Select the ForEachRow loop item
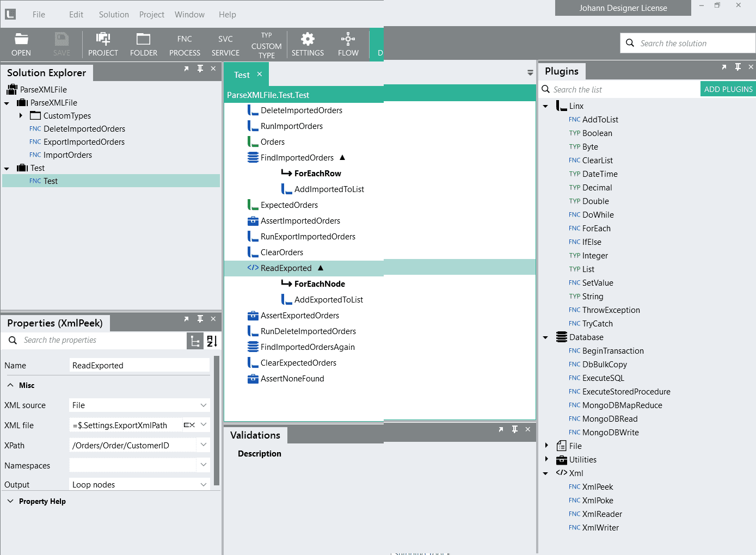The height and width of the screenshot is (555, 756). (317, 174)
